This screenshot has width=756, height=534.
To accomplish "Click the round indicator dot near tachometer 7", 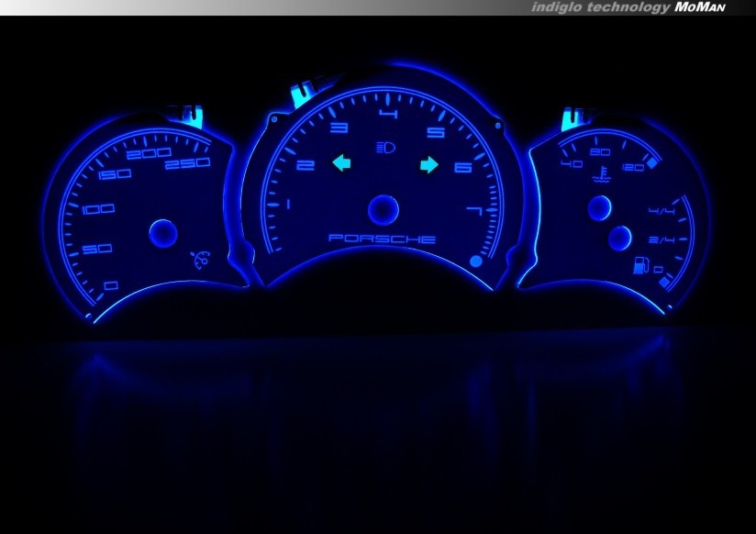I will click(475, 262).
